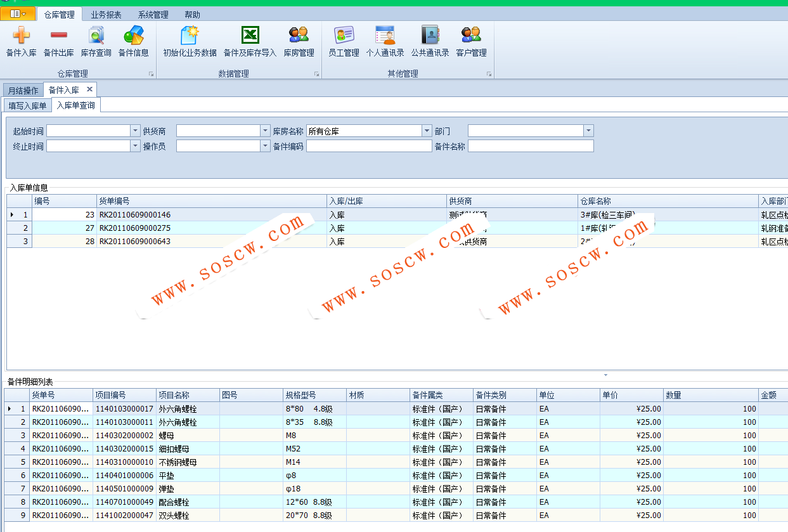788x532 pixels.
Task: Select the 系统管理 ribbon tab
Action: click(153, 15)
